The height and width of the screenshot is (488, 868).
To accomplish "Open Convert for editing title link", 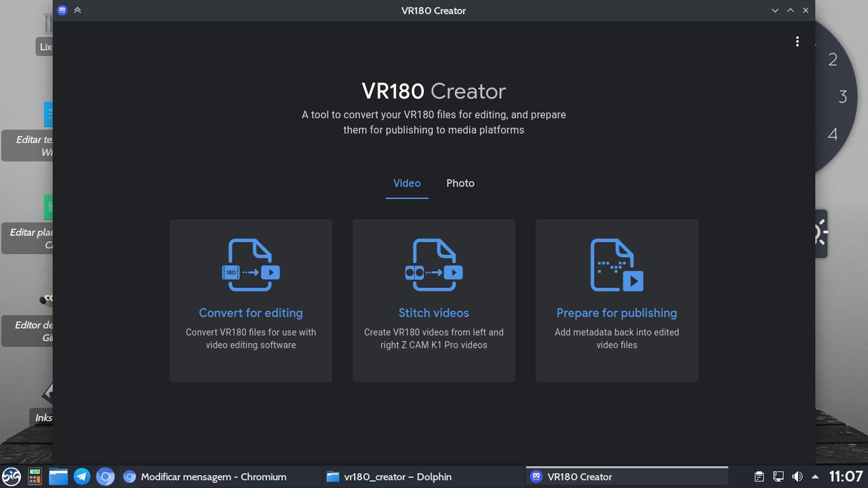I will pos(251,313).
